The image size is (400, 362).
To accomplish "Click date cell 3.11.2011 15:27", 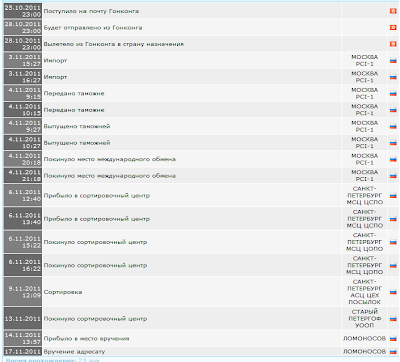I will tap(23, 61).
